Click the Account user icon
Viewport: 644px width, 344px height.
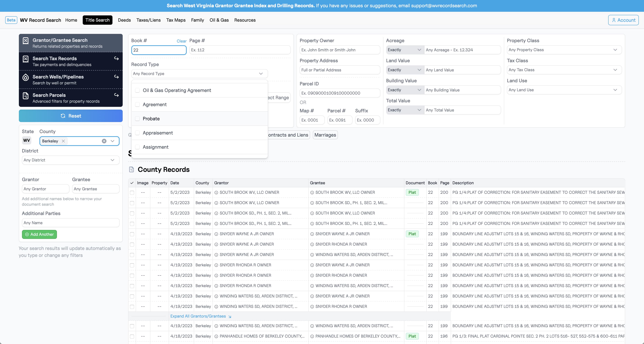(614, 20)
